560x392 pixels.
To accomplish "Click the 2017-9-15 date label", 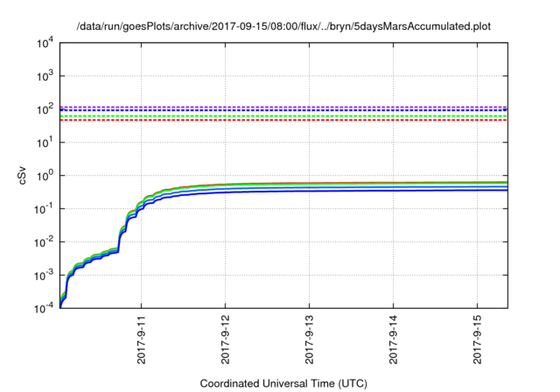I will [478, 339].
